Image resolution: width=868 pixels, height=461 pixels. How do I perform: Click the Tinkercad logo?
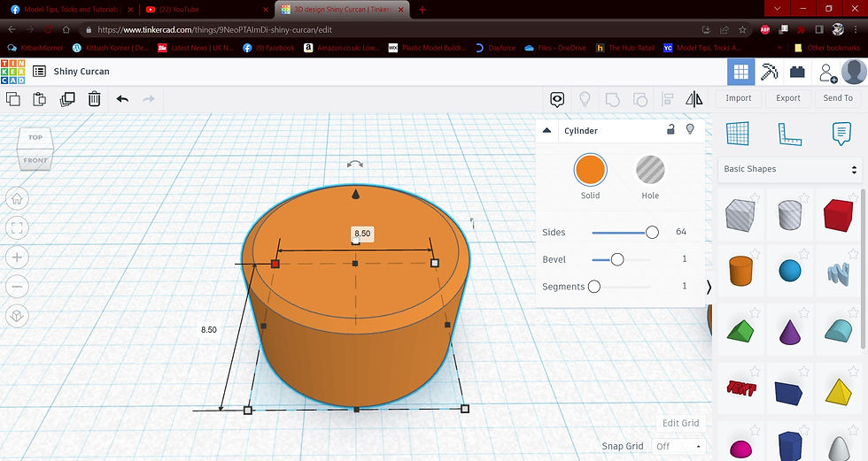[12, 72]
